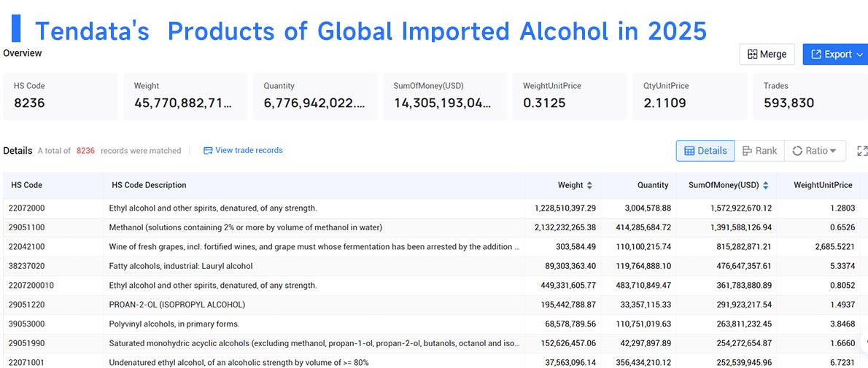The height and width of the screenshot is (368, 868).
Task: Switch to the Rank view tab
Action: point(759,151)
